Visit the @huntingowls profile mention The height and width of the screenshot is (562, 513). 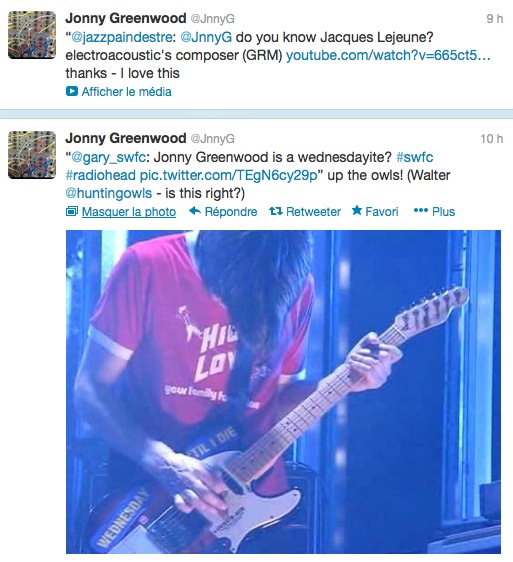pyautogui.click(x=109, y=193)
